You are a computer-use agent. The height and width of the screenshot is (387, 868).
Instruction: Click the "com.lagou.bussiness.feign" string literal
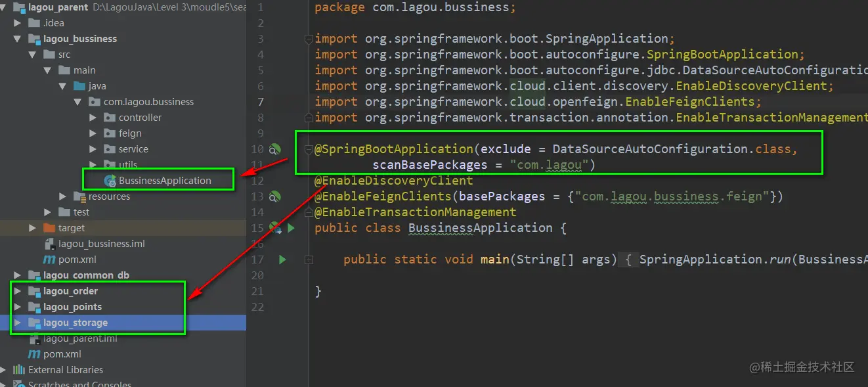click(672, 196)
